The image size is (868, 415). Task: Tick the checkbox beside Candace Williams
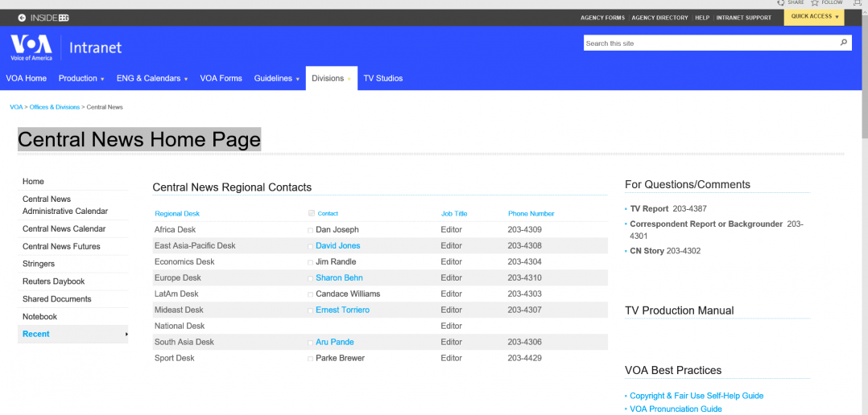(x=311, y=294)
